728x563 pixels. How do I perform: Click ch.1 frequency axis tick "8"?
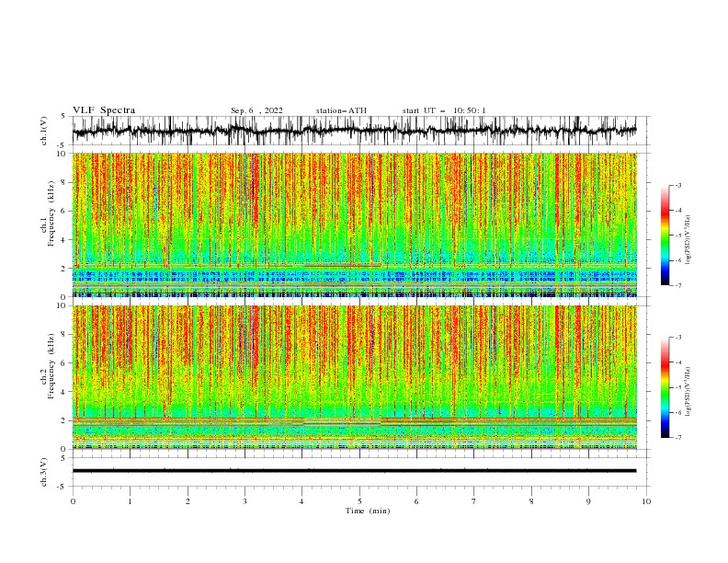64,182
